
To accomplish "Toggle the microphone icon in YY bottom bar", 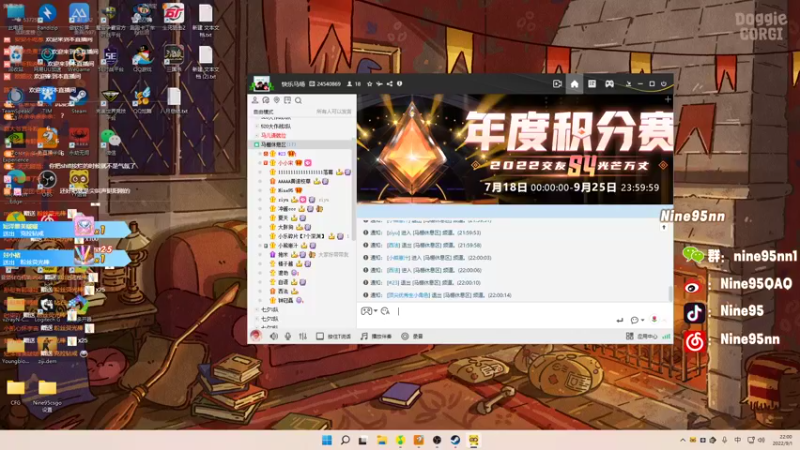I will [x=288, y=336].
